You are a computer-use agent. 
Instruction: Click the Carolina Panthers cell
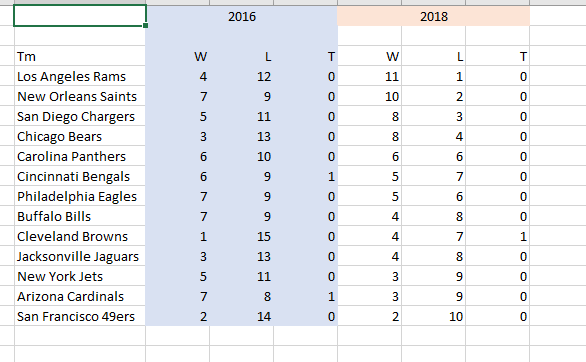click(x=80, y=157)
